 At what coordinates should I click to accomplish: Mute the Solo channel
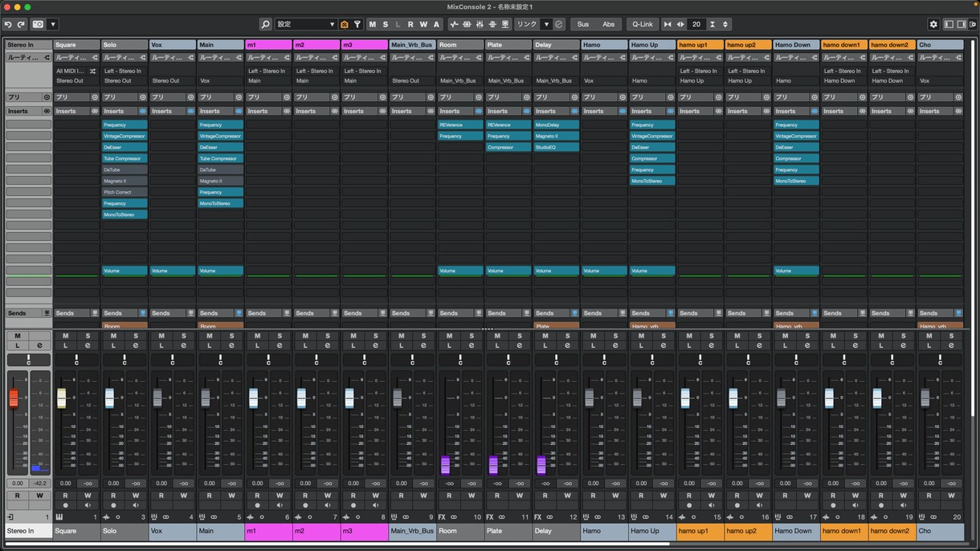(x=113, y=336)
